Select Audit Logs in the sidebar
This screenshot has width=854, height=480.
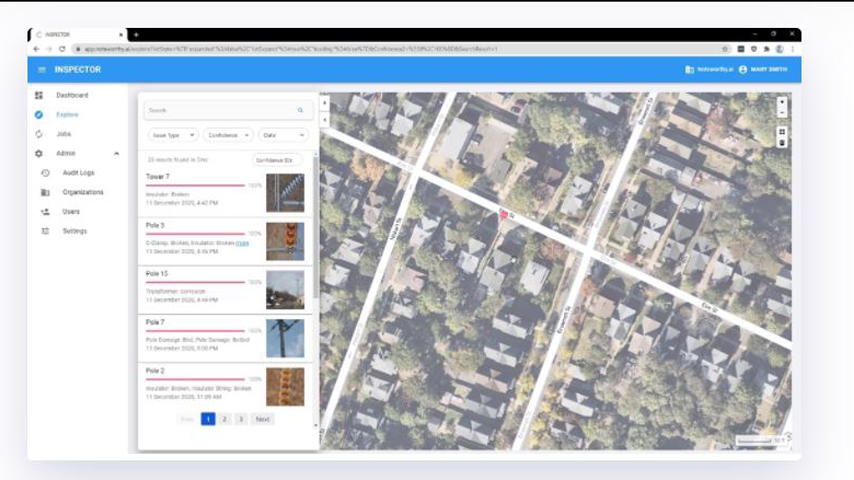tap(78, 173)
